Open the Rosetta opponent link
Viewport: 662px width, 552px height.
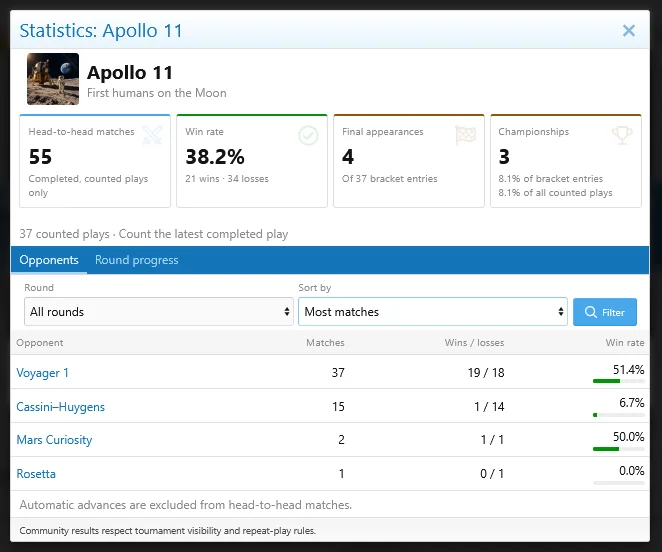tap(36, 474)
